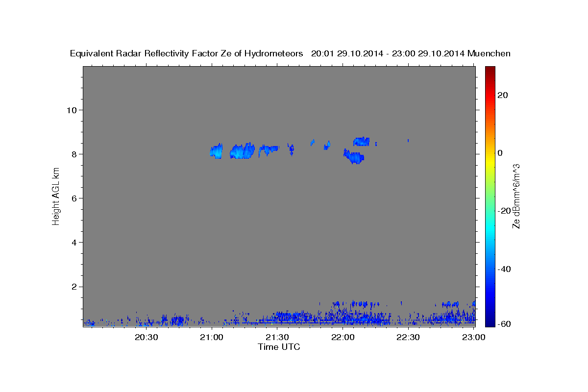
Task: Pick the dark red top of colorbar
Action: click(490, 70)
